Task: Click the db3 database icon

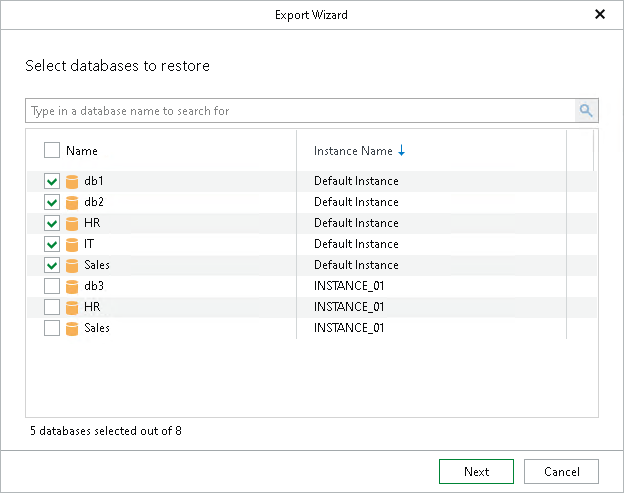Action: click(x=72, y=286)
